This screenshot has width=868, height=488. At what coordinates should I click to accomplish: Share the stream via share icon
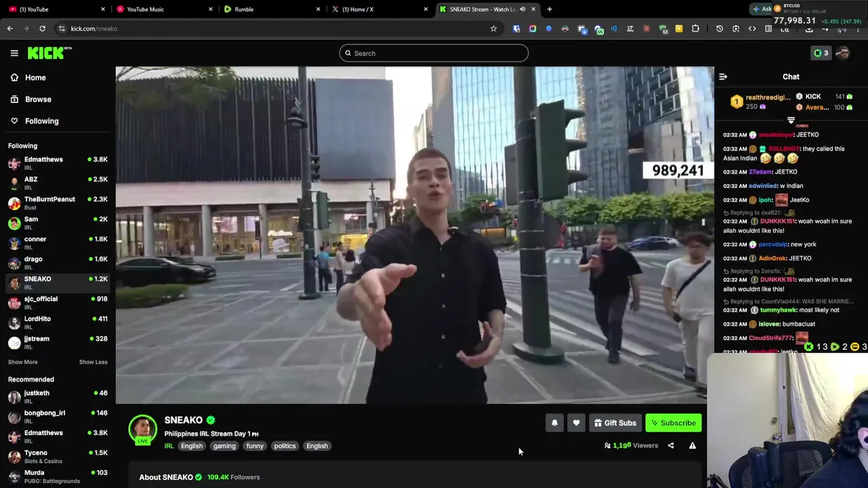point(671,445)
